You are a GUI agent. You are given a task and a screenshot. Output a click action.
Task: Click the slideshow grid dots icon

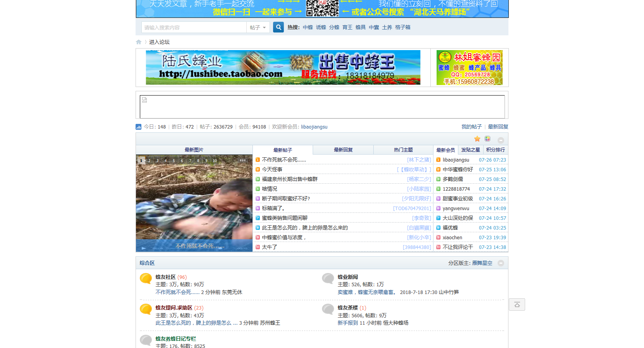click(x=243, y=160)
